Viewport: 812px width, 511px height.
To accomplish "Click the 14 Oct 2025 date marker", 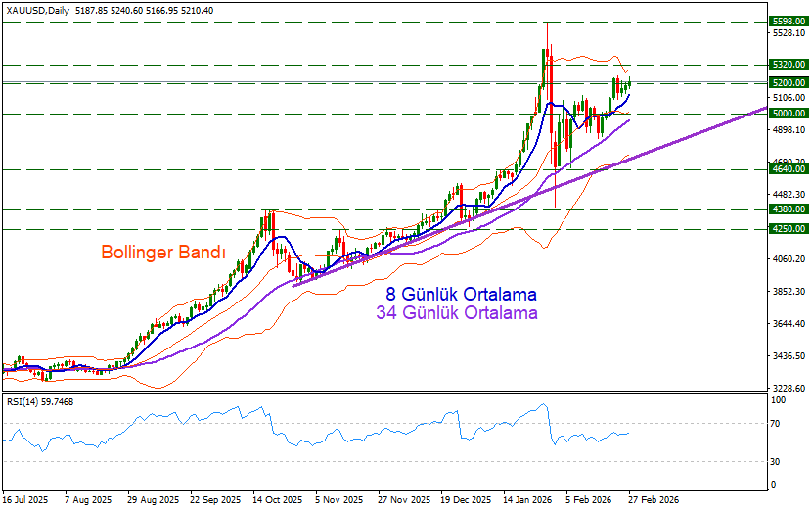I will point(275,499).
